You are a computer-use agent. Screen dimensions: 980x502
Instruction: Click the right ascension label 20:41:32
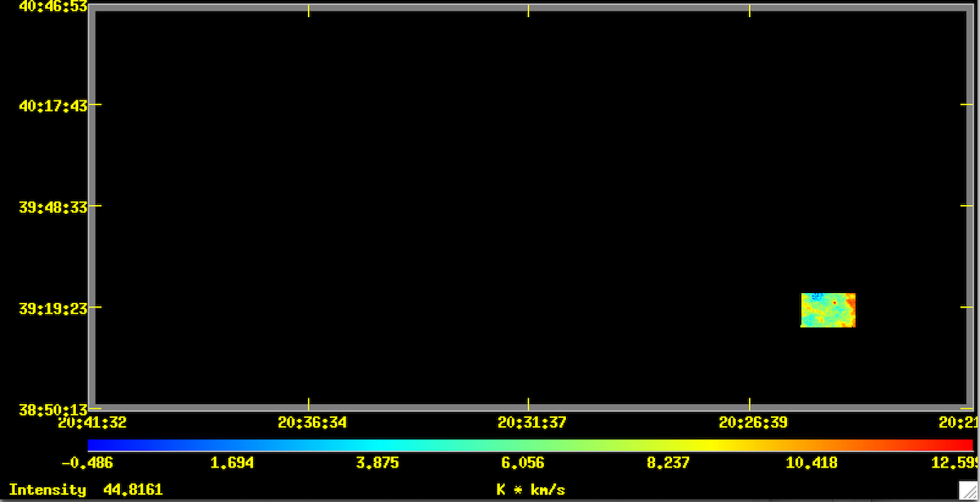pos(92,422)
